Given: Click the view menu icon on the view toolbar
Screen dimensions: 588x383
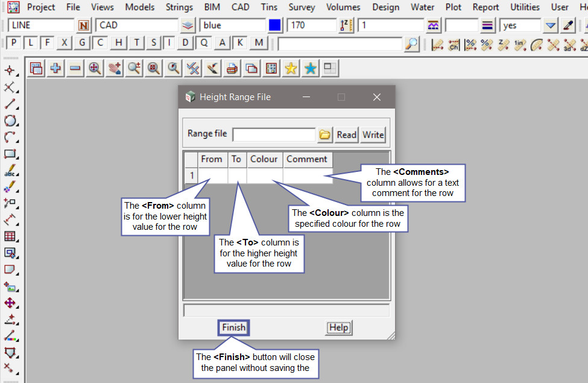Looking at the screenshot, I should (x=36, y=68).
